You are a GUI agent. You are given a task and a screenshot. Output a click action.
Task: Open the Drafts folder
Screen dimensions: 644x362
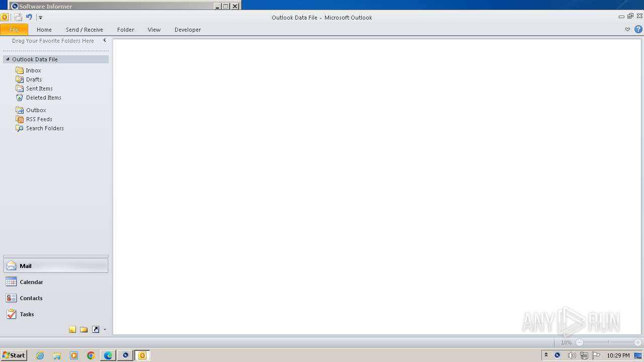pyautogui.click(x=34, y=79)
